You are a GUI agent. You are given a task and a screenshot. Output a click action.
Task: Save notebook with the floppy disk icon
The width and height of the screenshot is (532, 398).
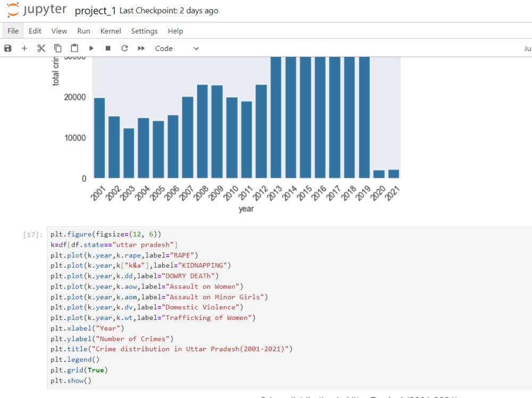tap(8, 48)
